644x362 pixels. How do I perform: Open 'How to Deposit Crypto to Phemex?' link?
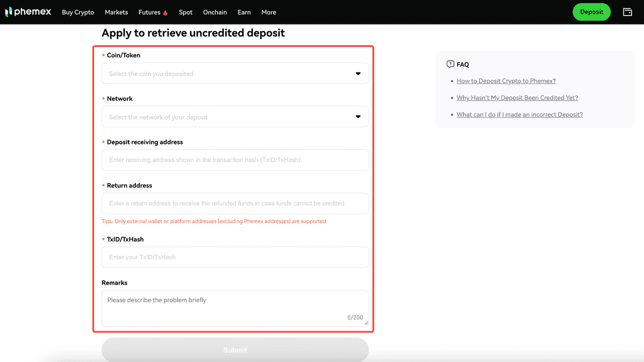(x=506, y=81)
